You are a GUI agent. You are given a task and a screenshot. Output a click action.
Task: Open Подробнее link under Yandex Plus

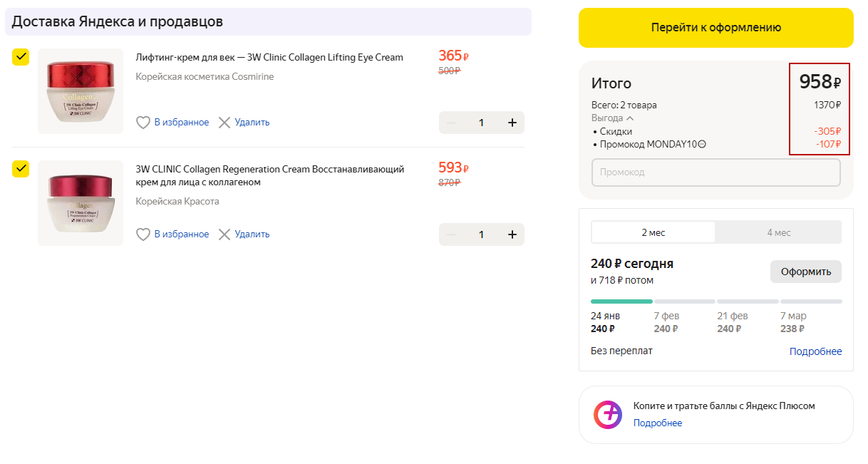[x=657, y=423]
